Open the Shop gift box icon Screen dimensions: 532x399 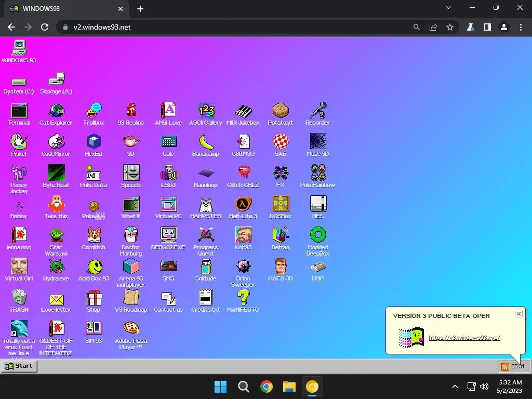(x=94, y=301)
